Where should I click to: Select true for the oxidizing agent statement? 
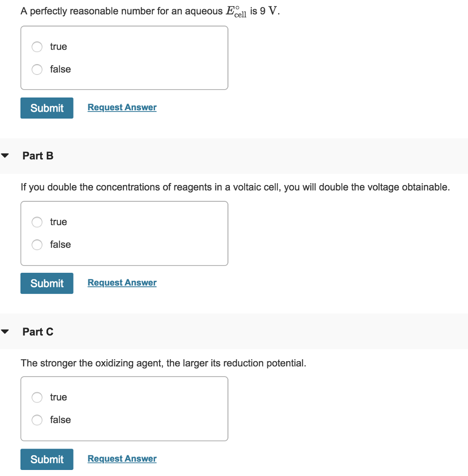point(37,397)
